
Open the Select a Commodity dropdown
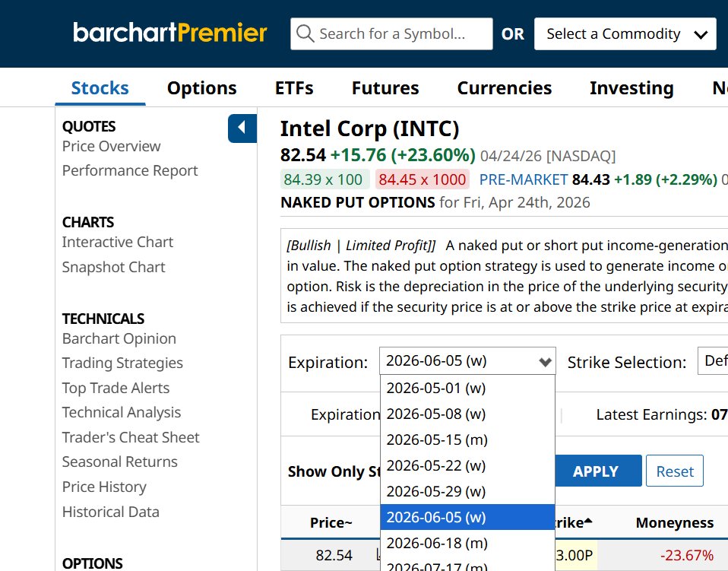click(625, 34)
